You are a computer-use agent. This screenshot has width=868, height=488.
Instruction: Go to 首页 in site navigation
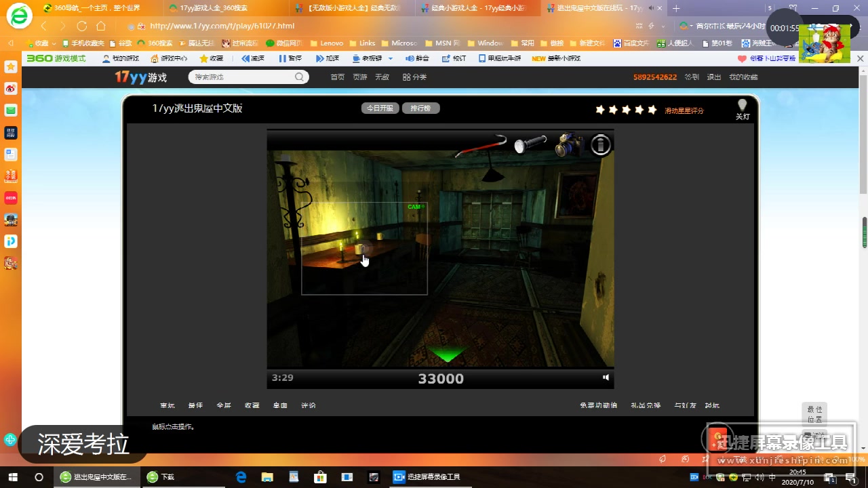pyautogui.click(x=338, y=77)
